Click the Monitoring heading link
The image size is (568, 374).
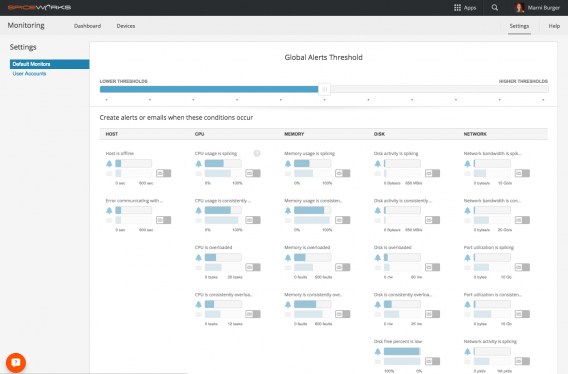pos(26,25)
